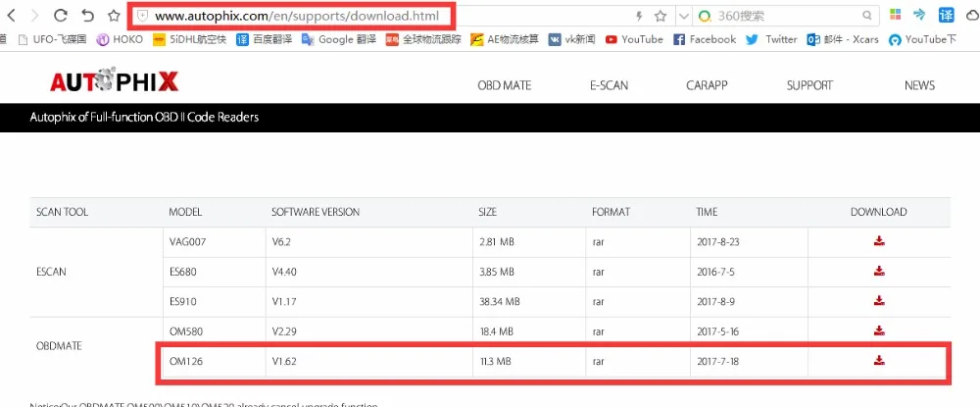Click the lightning speed-mode icon in address bar
The height and width of the screenshot is (407, 980).
coord(639,17)
